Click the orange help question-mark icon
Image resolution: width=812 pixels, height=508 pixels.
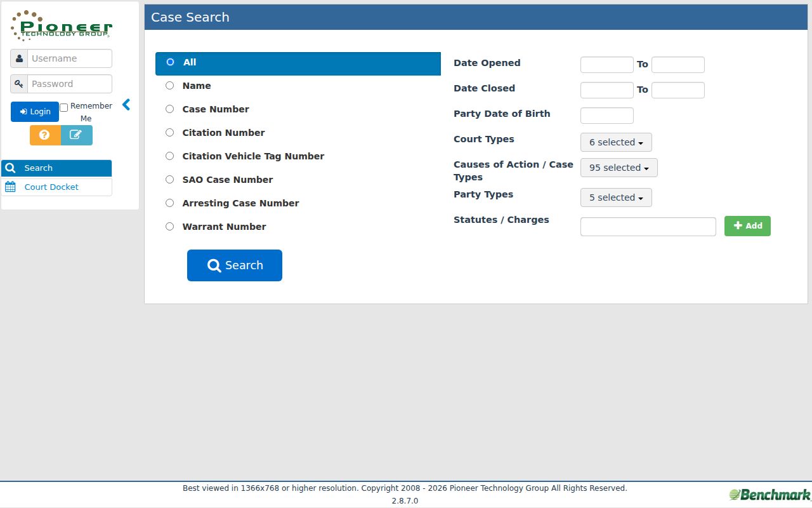pyautogui.click(x=45, y=135)
